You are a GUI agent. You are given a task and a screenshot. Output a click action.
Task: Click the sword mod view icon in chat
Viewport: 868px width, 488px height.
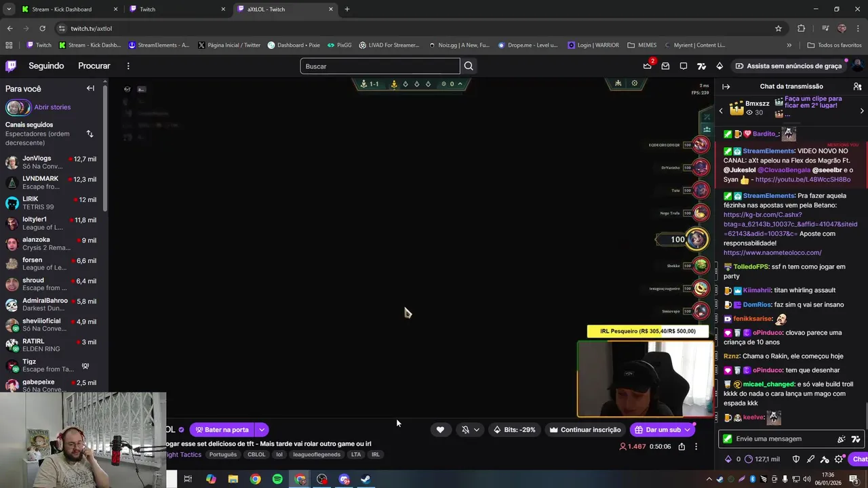tap(810, 459)
